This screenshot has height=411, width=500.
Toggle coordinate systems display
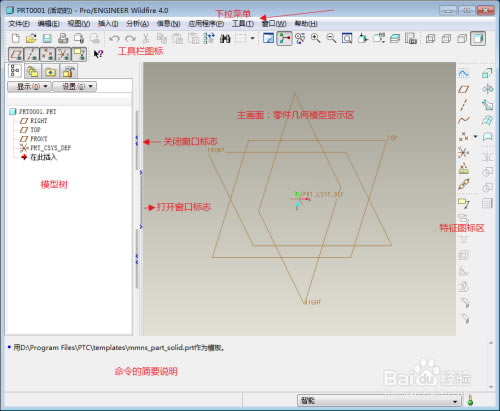click(63, 54)
